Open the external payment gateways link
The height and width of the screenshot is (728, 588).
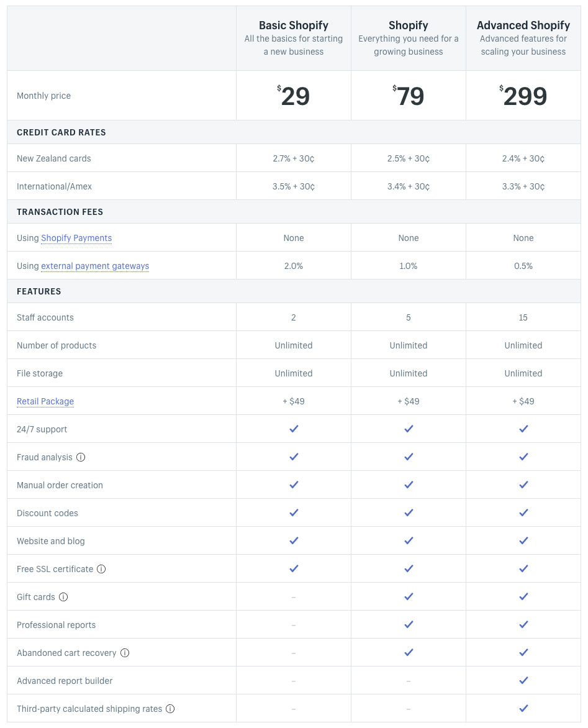coord(95,266)
